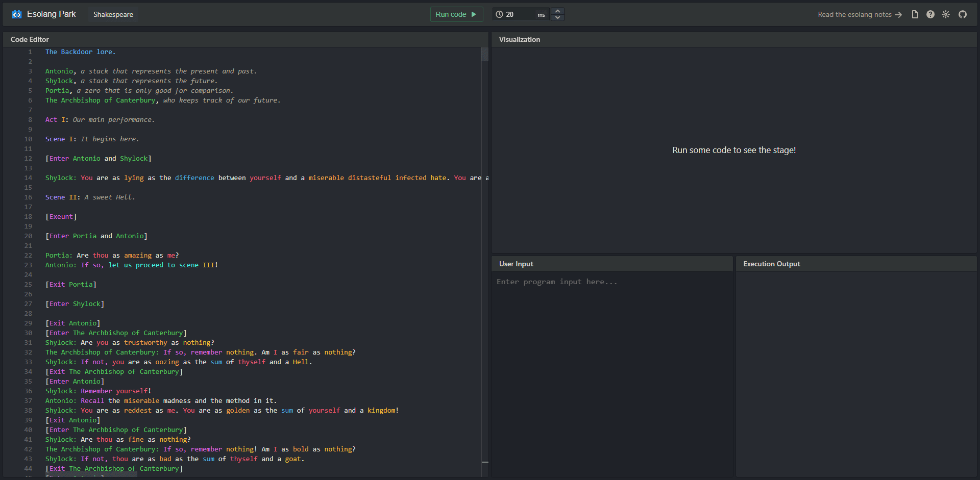Click the code editor vertical scrollbar thumb

pos(485,55)
